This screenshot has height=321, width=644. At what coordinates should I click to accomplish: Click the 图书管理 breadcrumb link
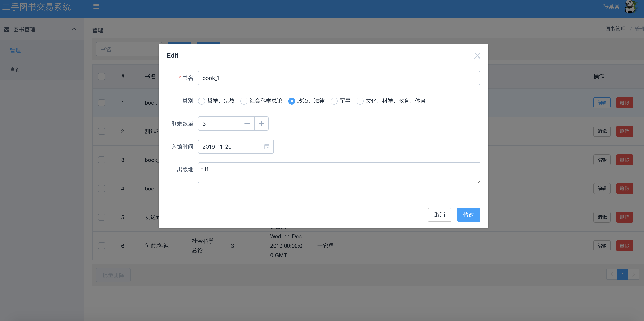click(615, 29)
